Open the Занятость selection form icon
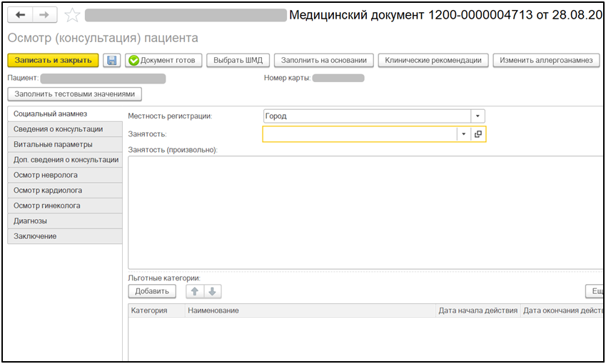 [x=478, y=134]
